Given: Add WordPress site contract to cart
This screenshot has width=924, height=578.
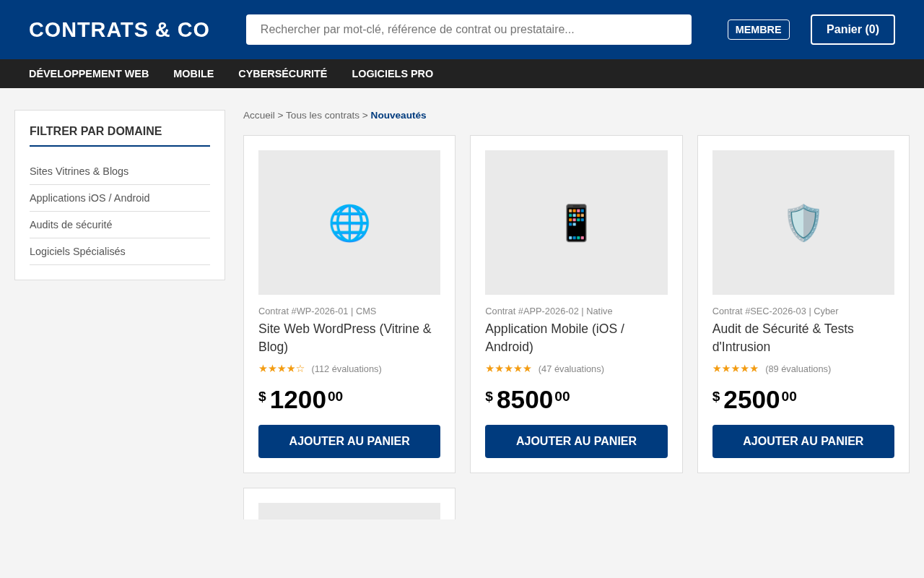Looking at the screenshot, I should pyautogui.click(x=349, y=441).
